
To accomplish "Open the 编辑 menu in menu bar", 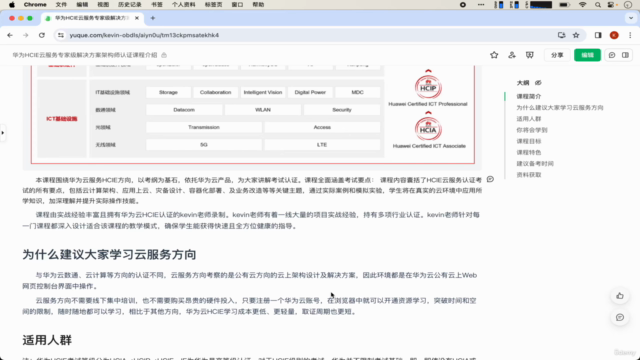I will coord(82,4).
